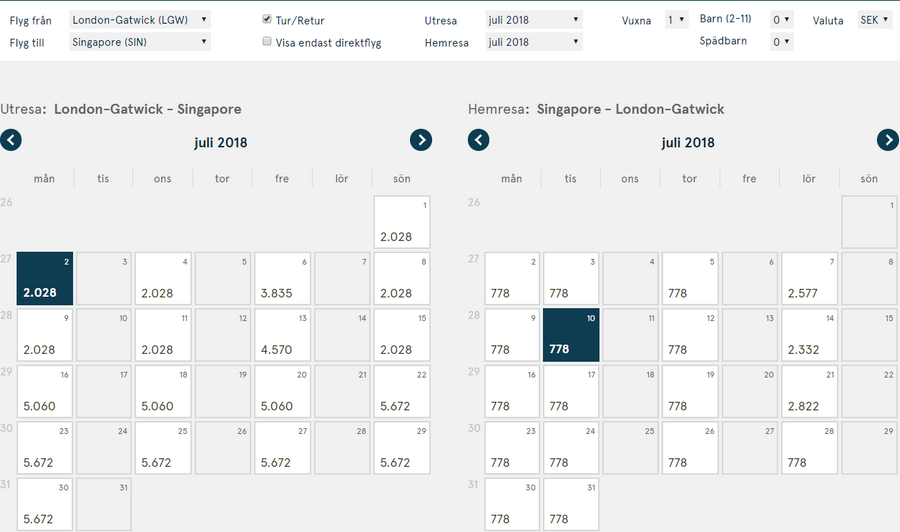This screenshot has width=900, height=532.
Task: Select return July 17 priced 778
Action: click(571, 391)
